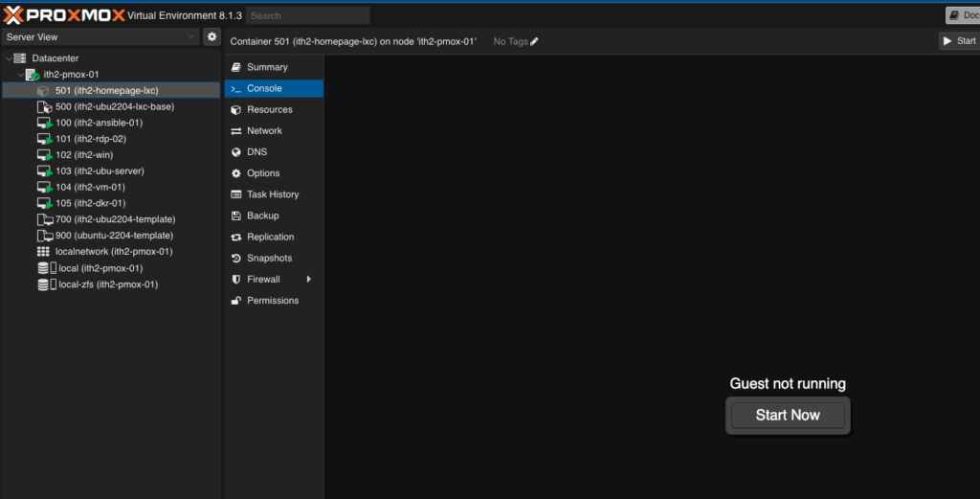Click the Resources cube icon
This screenshot has width=980, height=499.
tap(236, 109)
